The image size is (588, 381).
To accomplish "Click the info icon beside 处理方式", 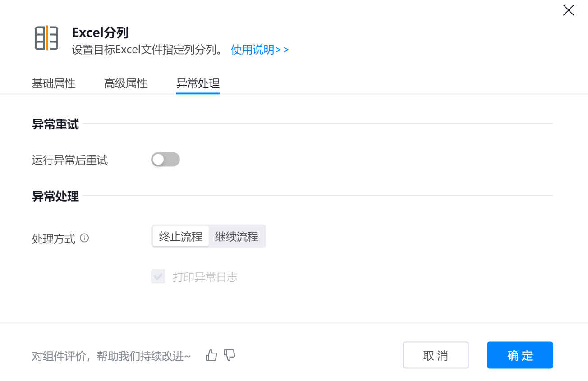I will [x=84, y=238].
